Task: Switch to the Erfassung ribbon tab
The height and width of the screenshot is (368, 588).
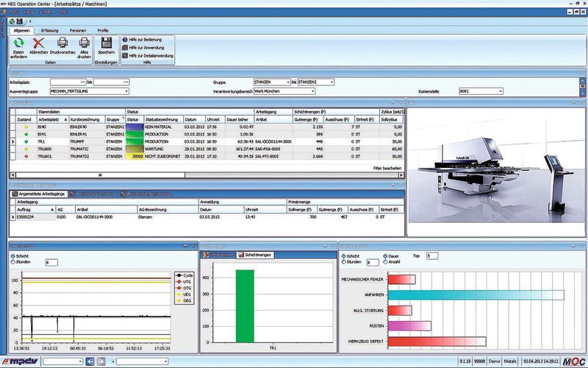Action: click(50, 30)
